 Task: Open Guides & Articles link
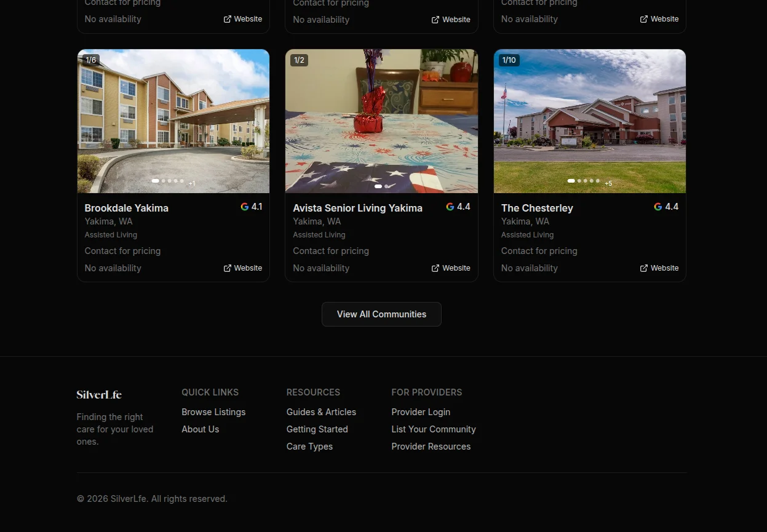point(321,412)
